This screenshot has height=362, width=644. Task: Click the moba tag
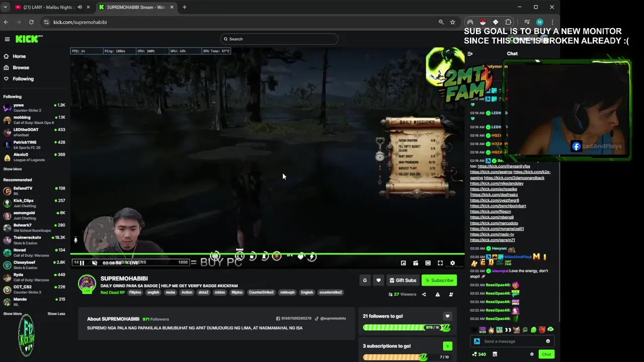click(x=171, y=293)
